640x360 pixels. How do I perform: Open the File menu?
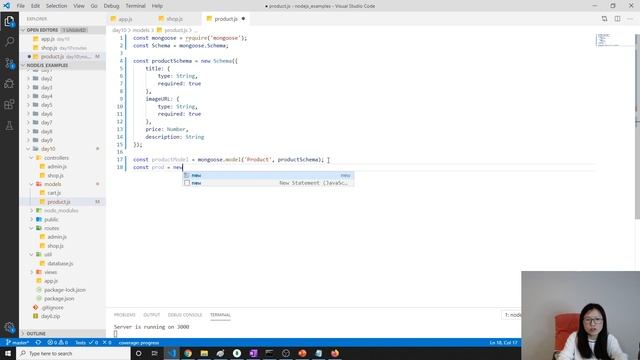click(20, 6)
